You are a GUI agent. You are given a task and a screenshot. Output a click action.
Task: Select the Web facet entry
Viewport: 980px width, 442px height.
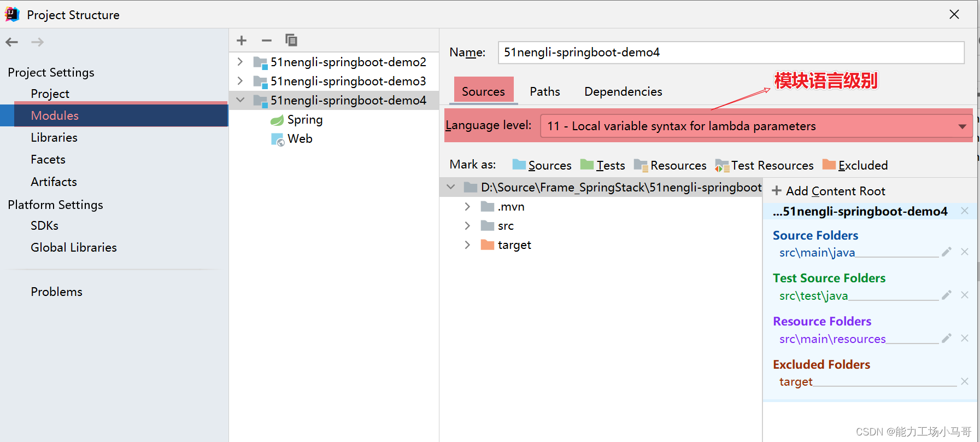point(300,138)
